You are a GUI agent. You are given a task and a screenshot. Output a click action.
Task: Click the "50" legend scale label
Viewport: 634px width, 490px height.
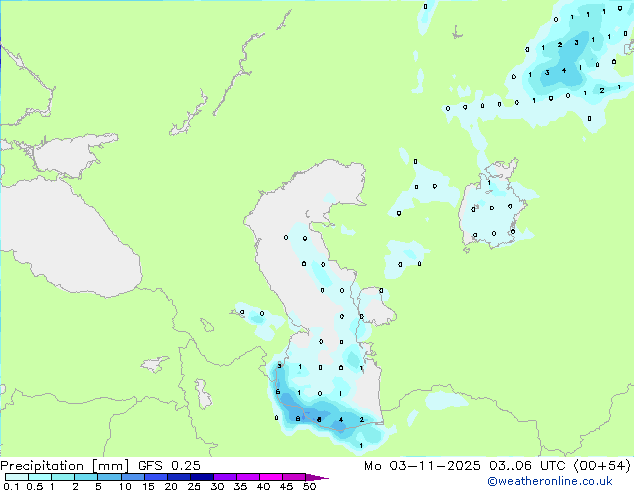pyautogui.click(x=310, y=486)
